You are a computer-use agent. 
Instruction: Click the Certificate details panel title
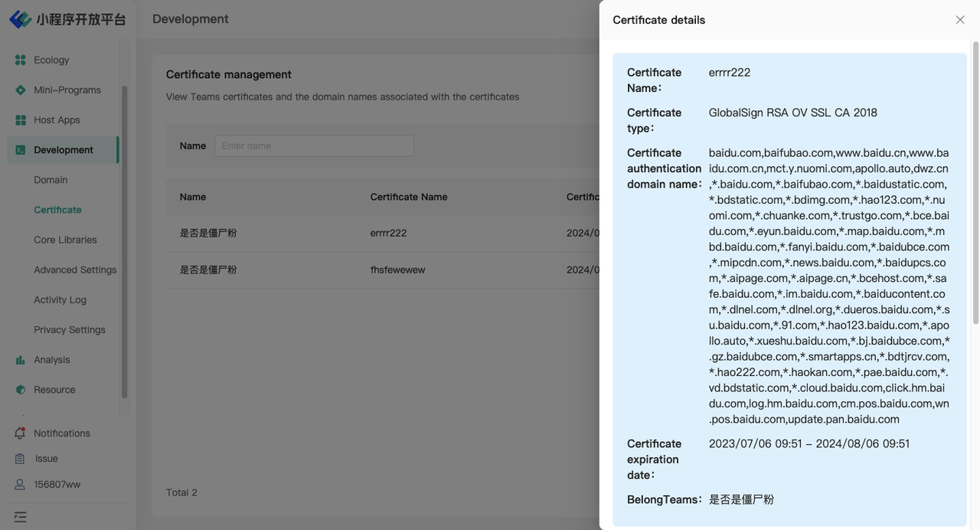point(659,20)
